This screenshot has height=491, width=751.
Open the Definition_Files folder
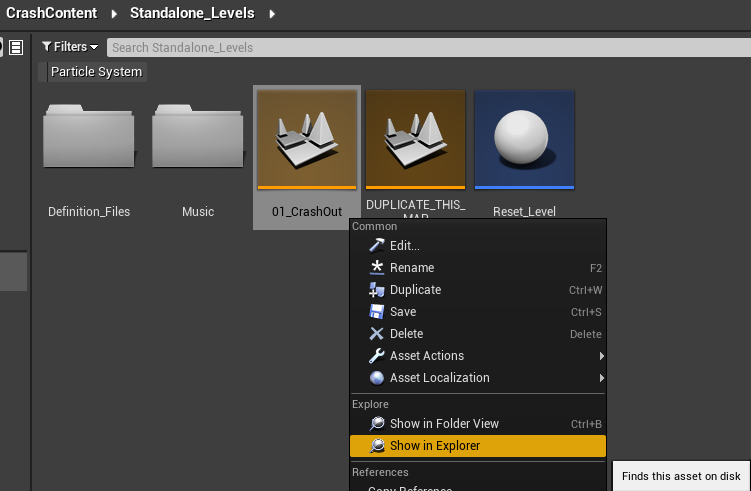tap(89, 137)
